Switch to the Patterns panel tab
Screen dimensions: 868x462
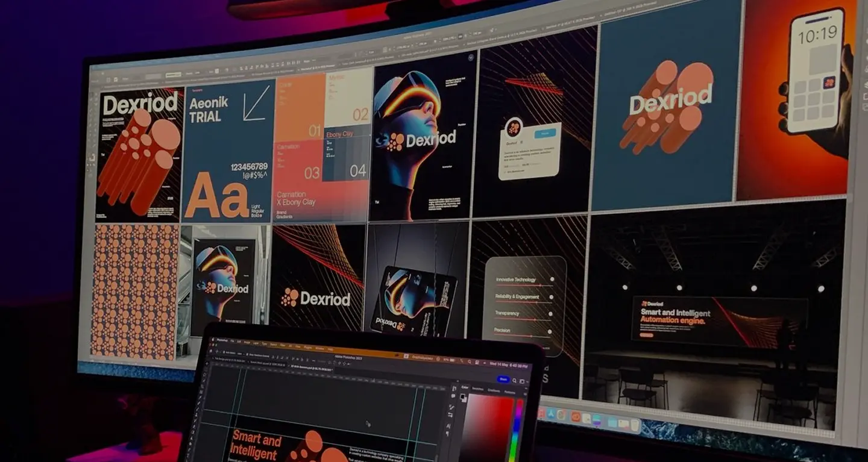(510, 392)
